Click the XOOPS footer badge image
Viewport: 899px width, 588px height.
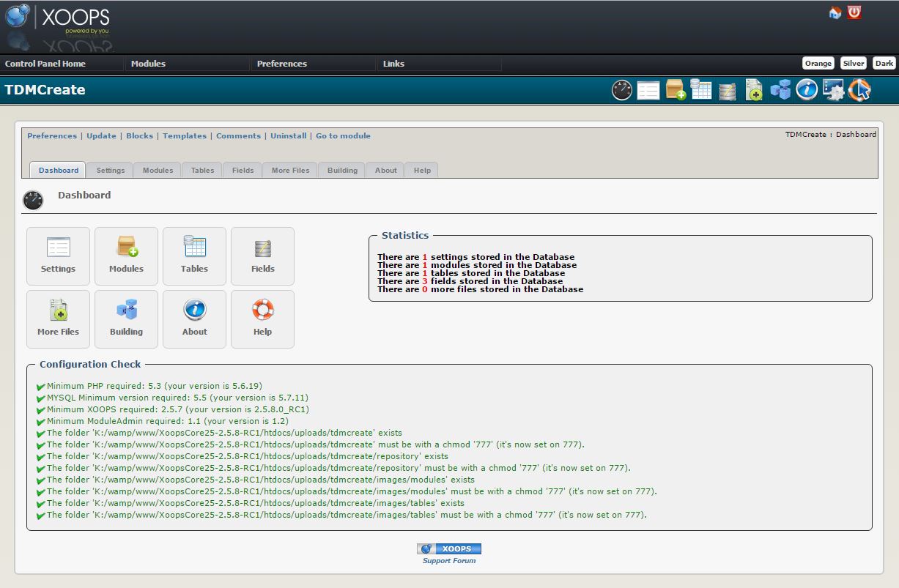pos(449,548)
